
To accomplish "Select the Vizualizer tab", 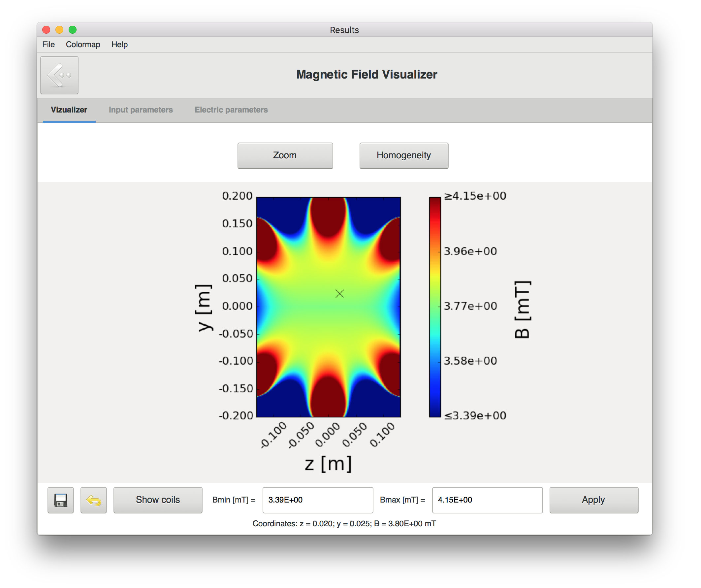I will point(69,110).
